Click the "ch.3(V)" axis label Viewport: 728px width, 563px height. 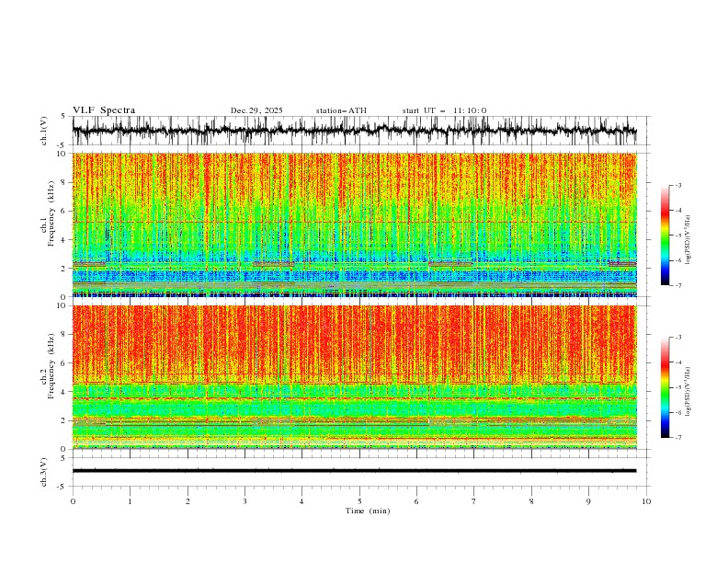[x=44, y=472]
